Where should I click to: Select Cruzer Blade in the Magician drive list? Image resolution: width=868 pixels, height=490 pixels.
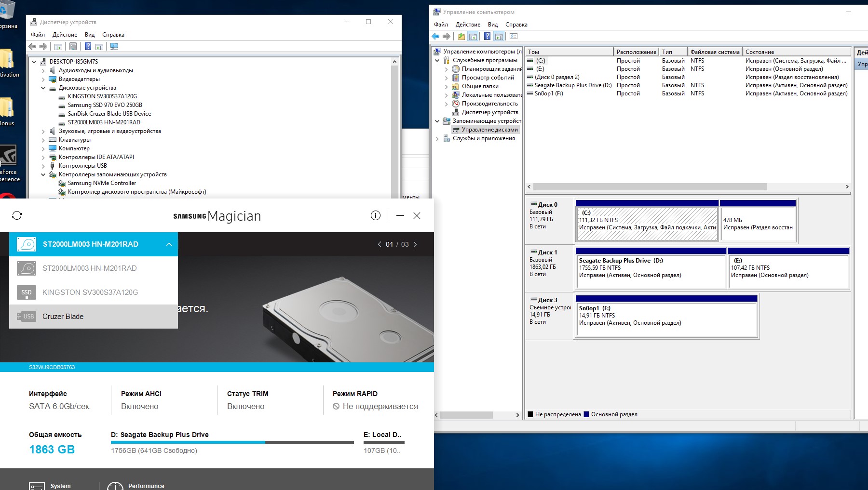[94, 317]
